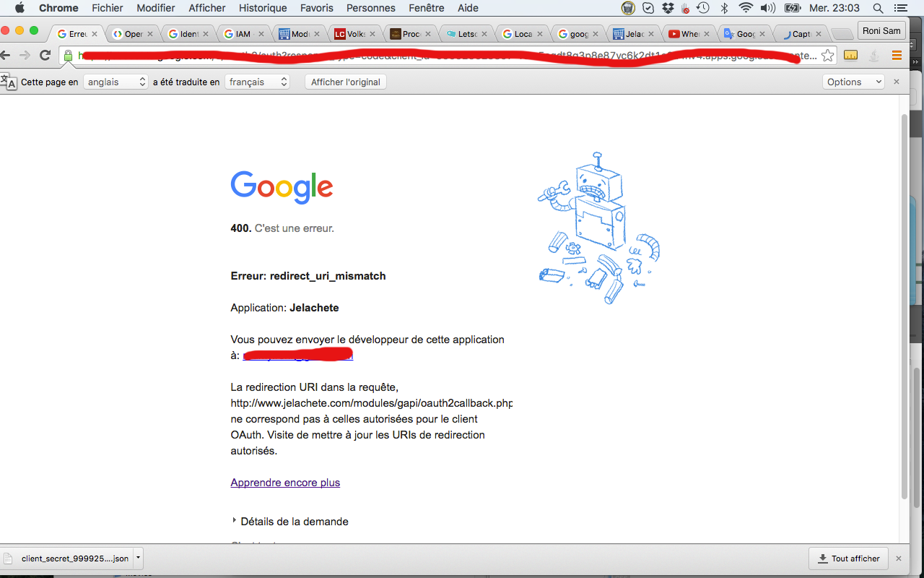Click the Google logo
This screenshot has width=924, height=578.
[x=282, y=187]
